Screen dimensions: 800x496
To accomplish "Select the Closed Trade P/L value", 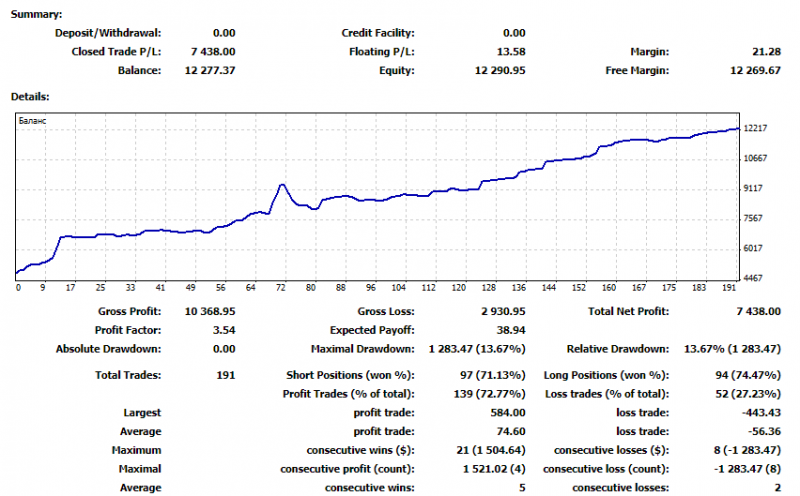I will pos(213,52).
